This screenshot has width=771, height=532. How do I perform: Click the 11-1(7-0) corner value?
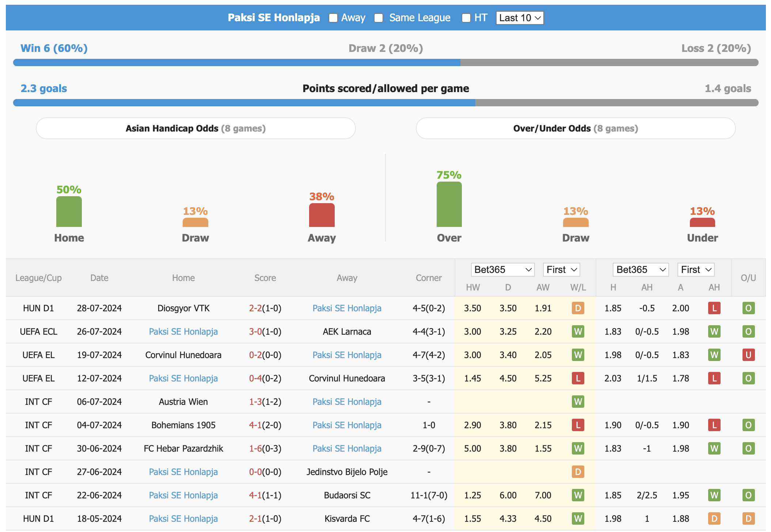(x=429, y=495)
